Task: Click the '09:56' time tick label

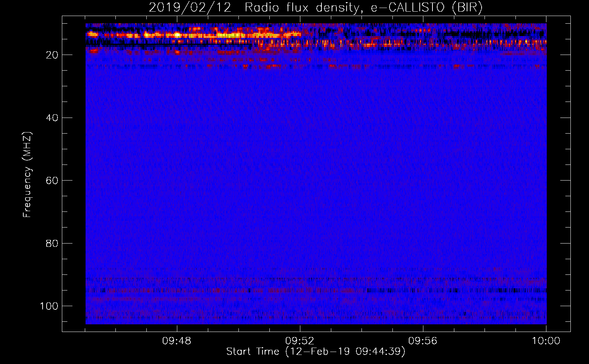Action: click(x=423, y=341)
